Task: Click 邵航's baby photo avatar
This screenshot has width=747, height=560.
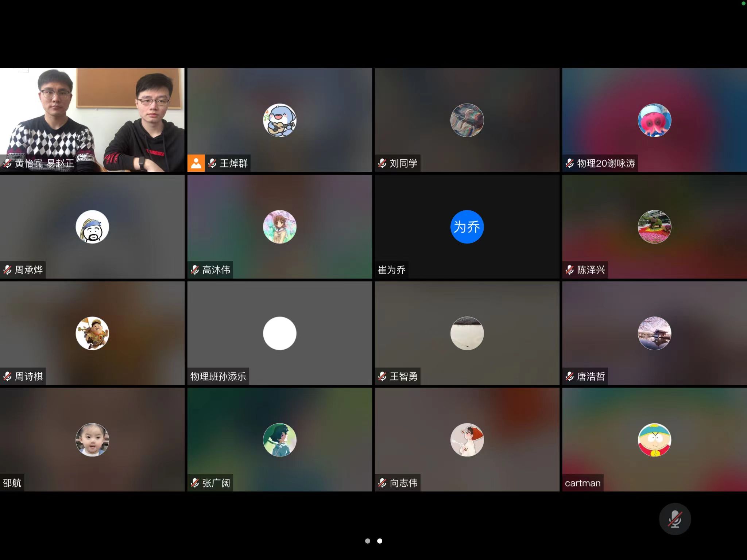Action: (92, 440)
